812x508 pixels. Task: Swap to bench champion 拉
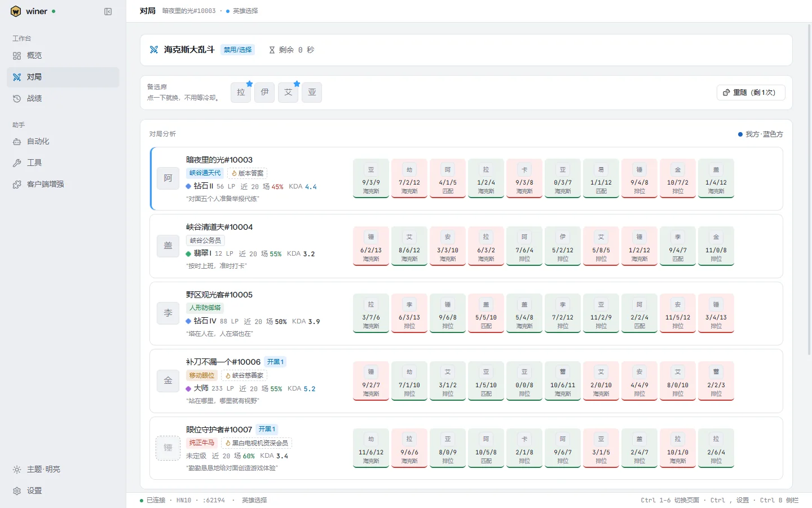(x=241, y=92)
